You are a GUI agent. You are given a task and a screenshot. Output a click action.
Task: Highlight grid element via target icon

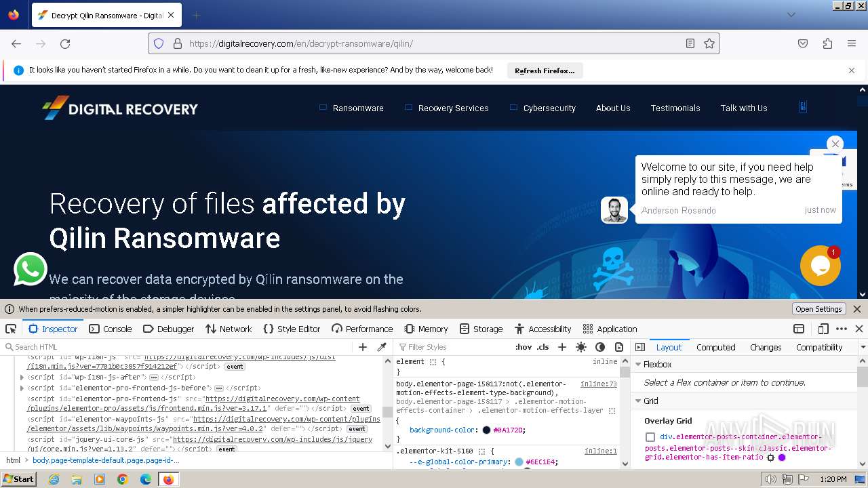pyautogui.click(x=770, y=457)
